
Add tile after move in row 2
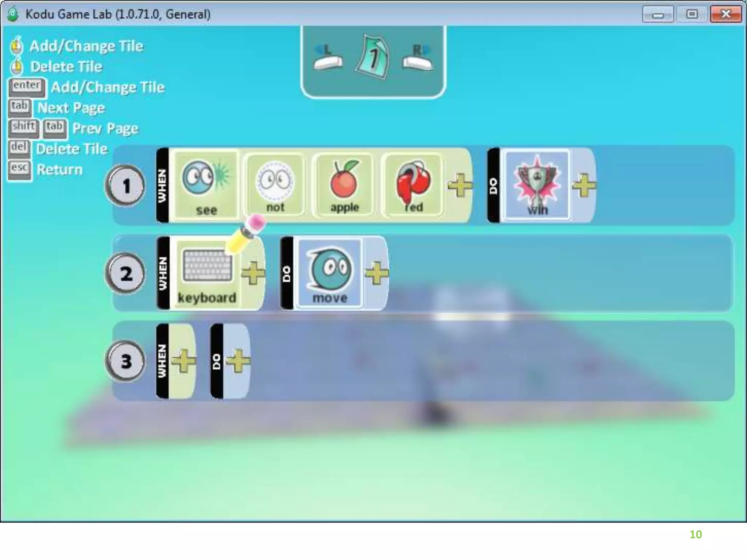coord(376,273)
